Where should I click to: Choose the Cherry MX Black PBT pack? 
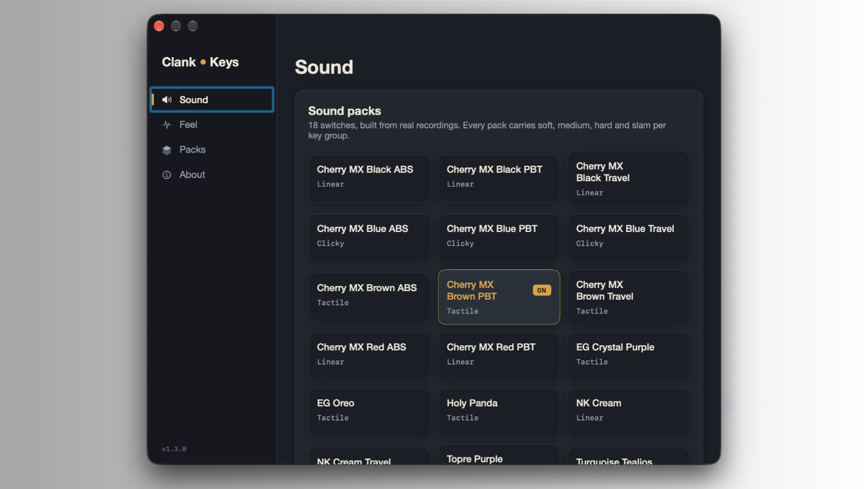[499, 179]
